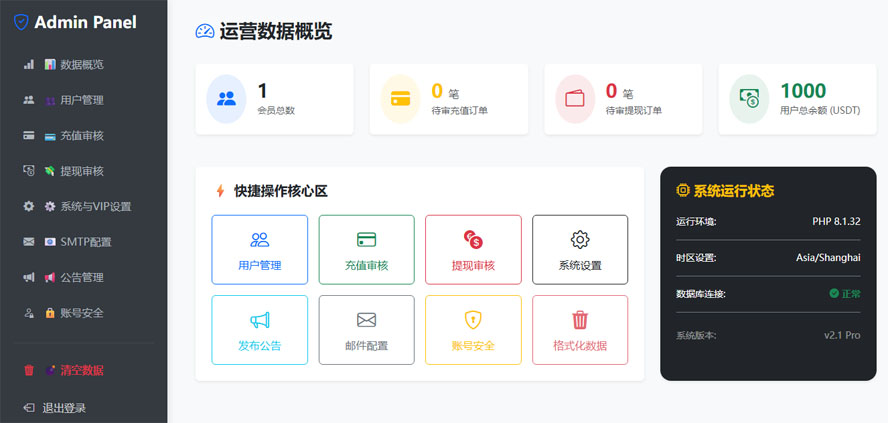Choose 清空数据 in the sidebar
Viewport: 888px width, 423px height.
coord(84,371)
